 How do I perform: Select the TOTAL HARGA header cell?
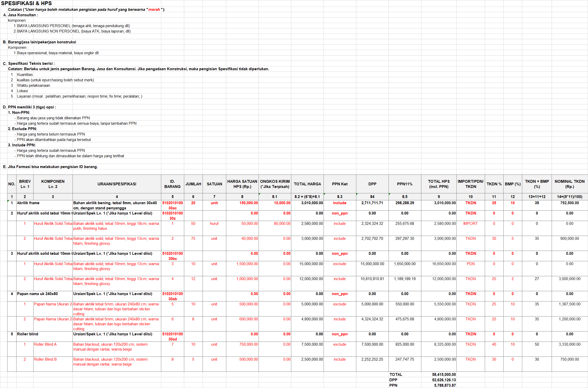[x=307, y=184]
